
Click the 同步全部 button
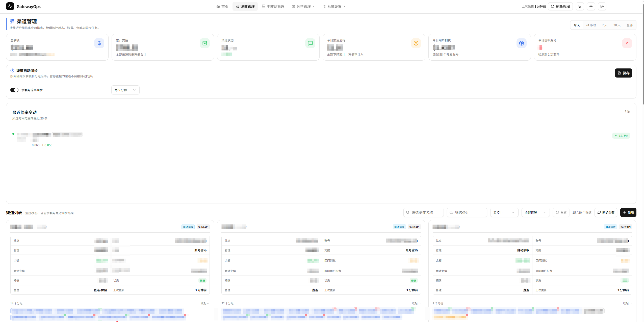point(606,212)
